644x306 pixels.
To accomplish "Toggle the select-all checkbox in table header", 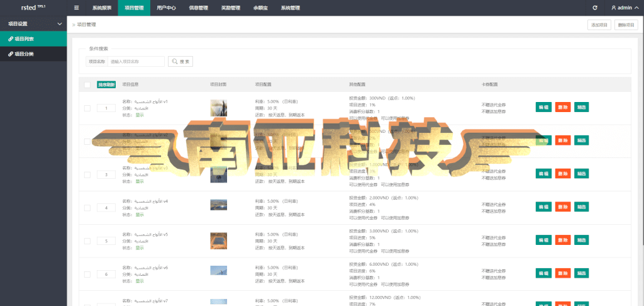I will pyautogui.click(x=87, y=85).
